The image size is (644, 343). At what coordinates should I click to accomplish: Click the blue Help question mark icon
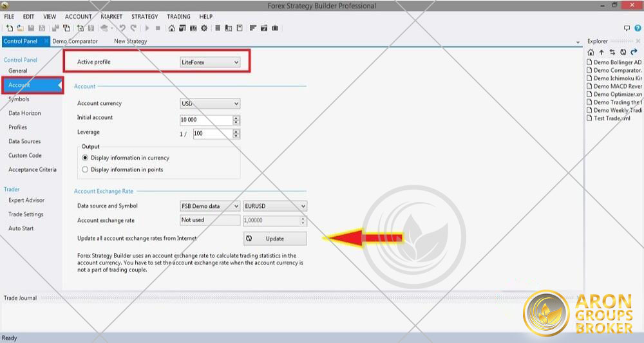click(x=638, y=28)
